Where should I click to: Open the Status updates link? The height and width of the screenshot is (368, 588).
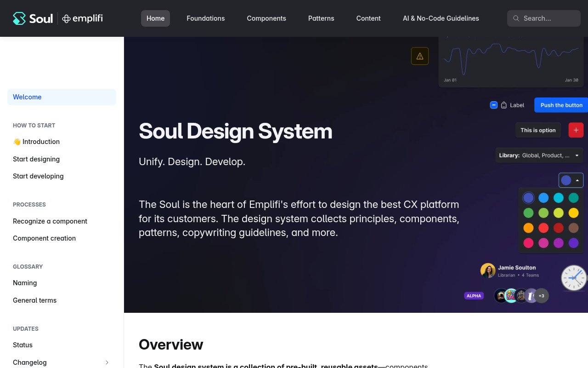[x=62, y=345]
